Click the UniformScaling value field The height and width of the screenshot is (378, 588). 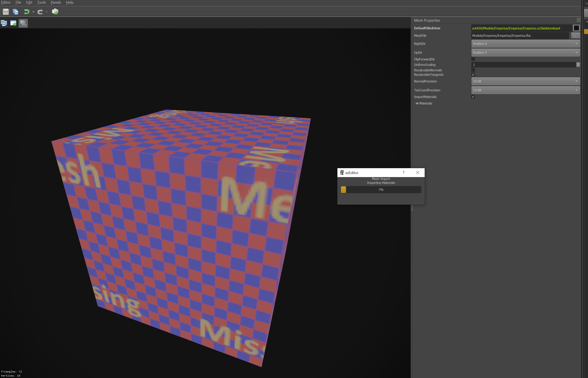point(523,65)
